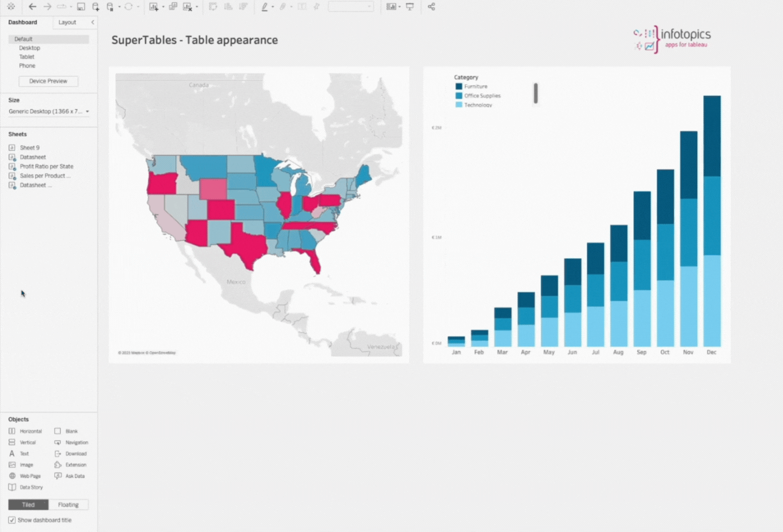The width and height of the screenshot is (783, 532).
Task: Click the Refresh/Run update icon
Action: pyautogui.click(x=129, y=6)
